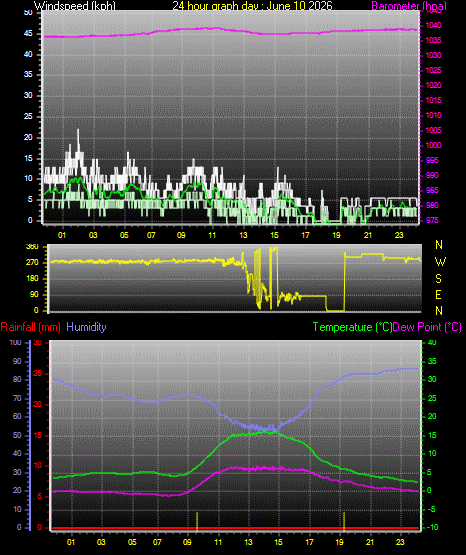Viewport: 466px width, 555px height.
Task: Click the Barometer (hpa) axis title
Action: coord(409,6)
